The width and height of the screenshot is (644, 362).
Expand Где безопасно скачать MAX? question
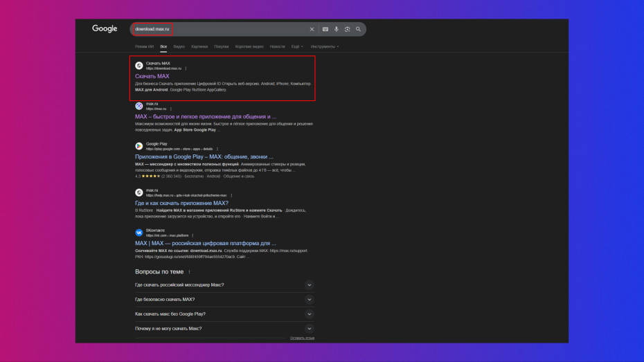point(224,300)
